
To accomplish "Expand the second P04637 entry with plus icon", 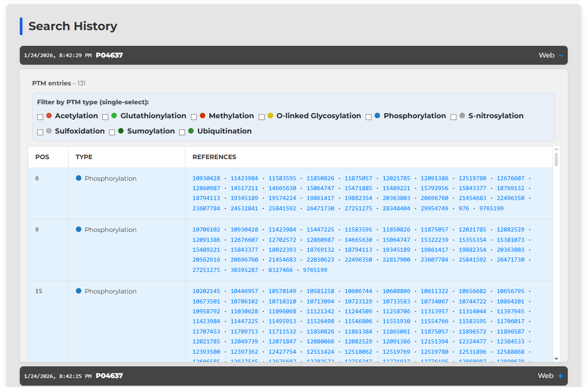I will (x=561, y=376).
